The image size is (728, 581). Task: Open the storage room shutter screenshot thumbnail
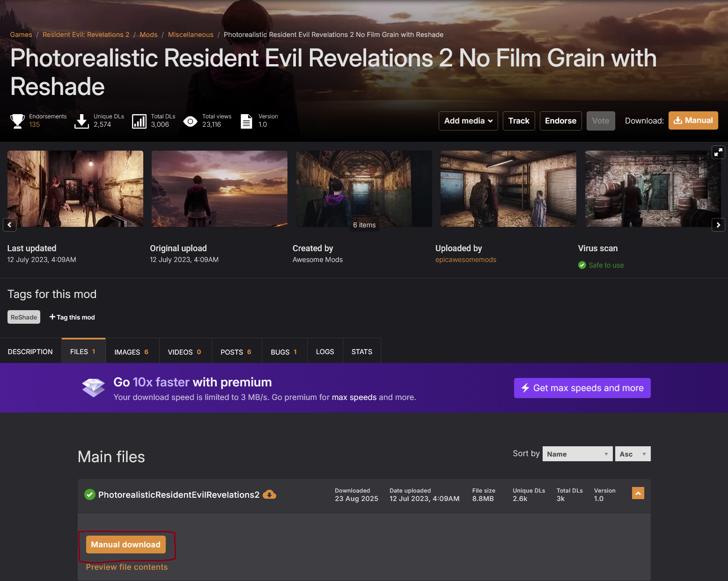click(508, 189)
